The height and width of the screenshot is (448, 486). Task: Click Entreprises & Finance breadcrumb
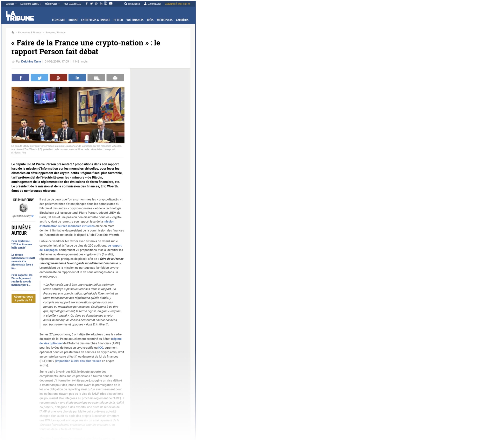coord(30,33)
